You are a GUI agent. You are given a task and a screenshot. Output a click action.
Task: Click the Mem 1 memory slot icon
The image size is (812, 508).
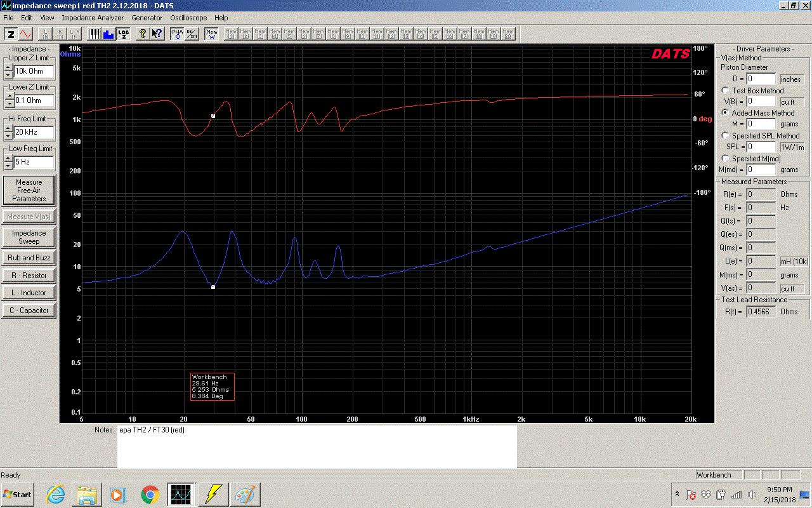pos(231,34)
